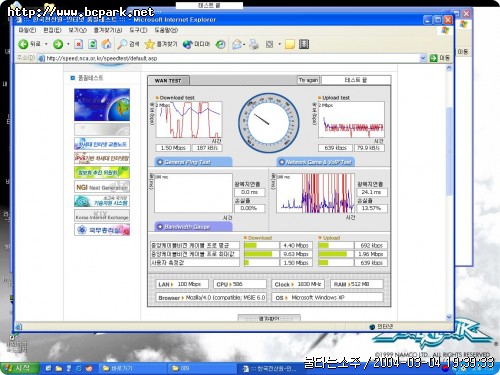Click the first folder taskbar button
The width and height of the screenshot is (500, 375).
pyautogui.click(x=132, y=368)
